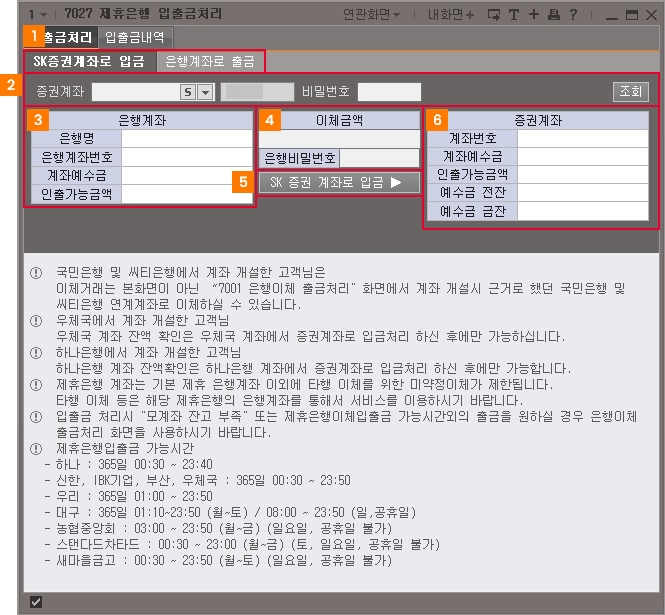The image size is (665, 615).
Task: Click the printer icon to print
Action: 553,15
